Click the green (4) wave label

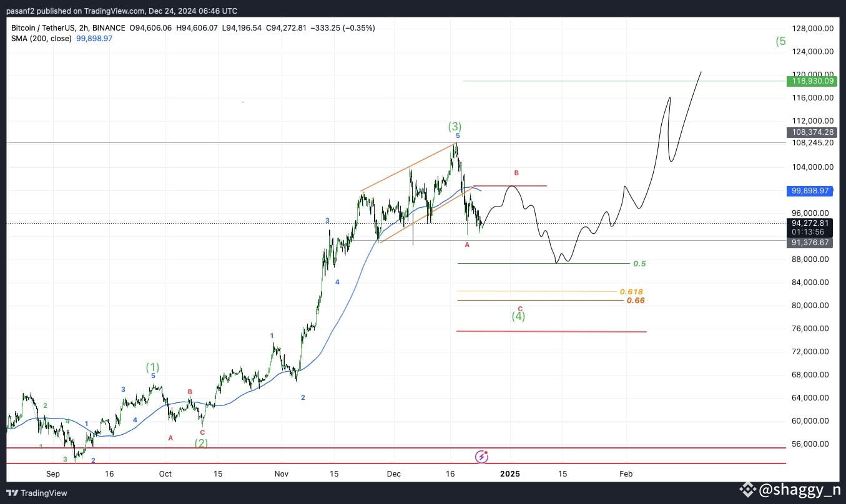[x=518, y=316]
